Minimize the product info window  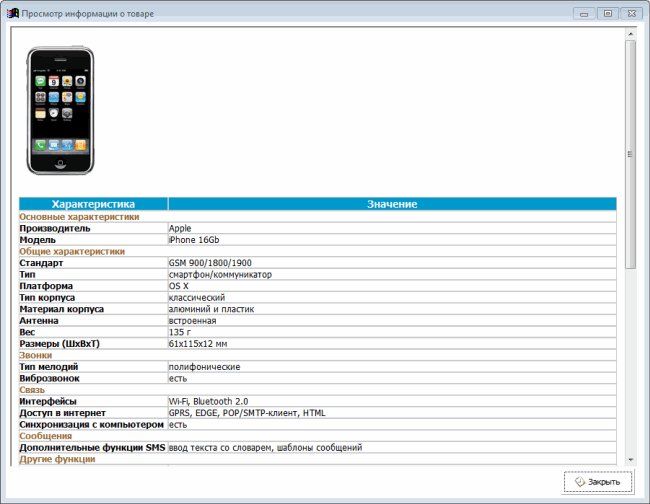584,14
